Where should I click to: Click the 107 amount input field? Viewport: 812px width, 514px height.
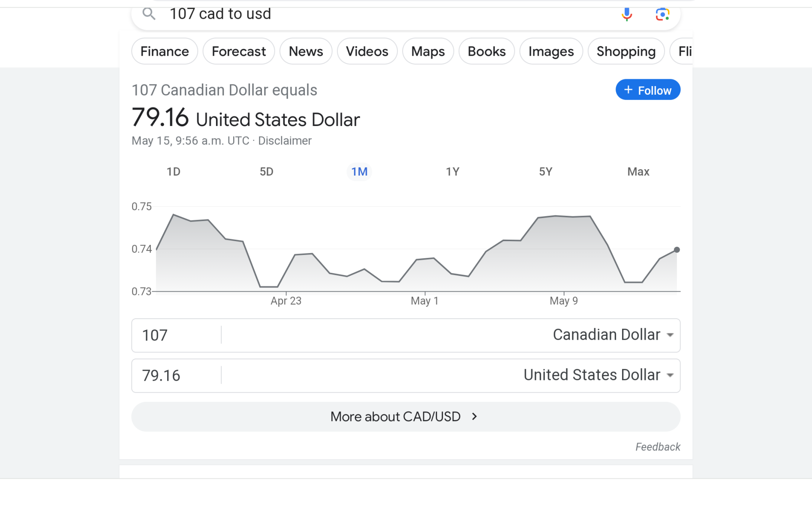point(177,335)
